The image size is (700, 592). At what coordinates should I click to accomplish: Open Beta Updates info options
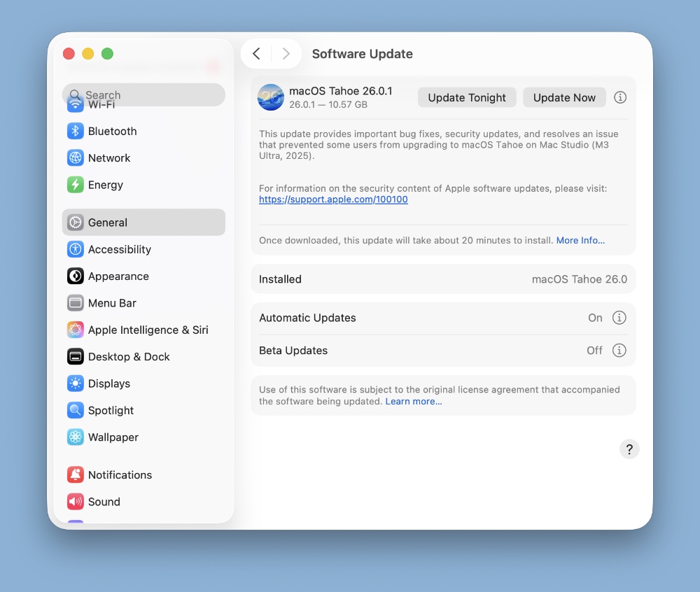pyautogui.click(x=619, y=351)
